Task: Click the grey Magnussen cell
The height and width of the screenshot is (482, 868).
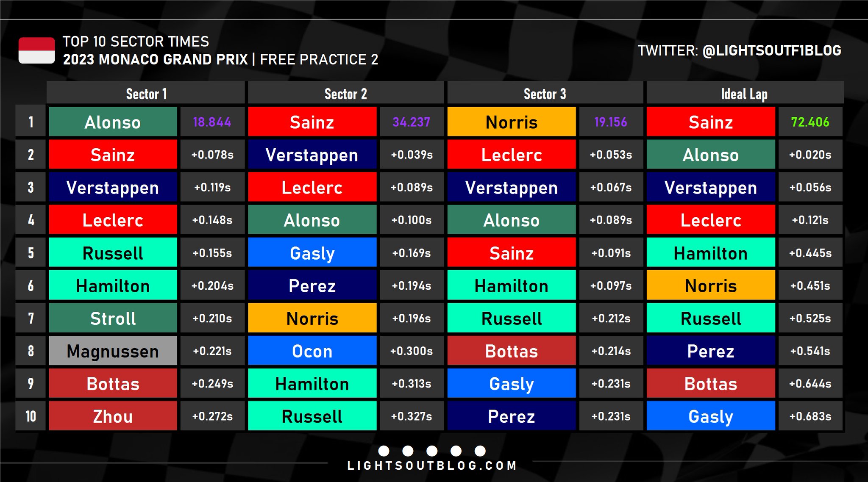Action: (113, 351)
